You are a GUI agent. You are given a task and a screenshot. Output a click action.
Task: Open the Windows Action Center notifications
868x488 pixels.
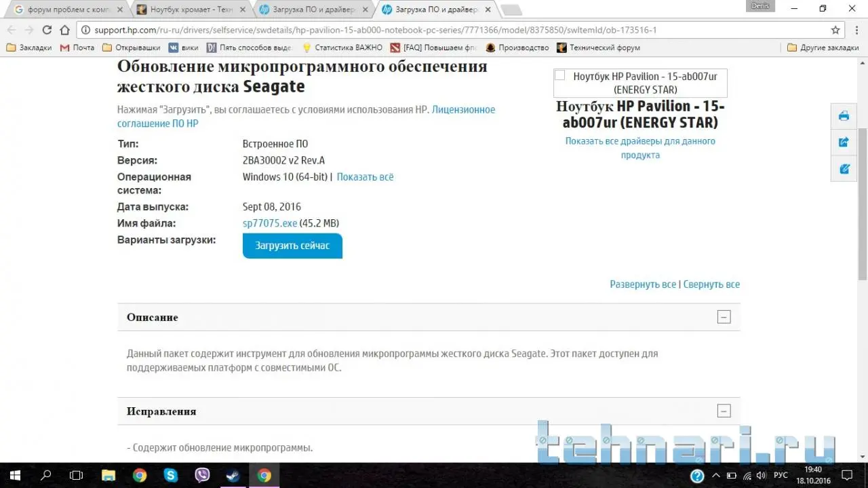[x=848, y=475]
